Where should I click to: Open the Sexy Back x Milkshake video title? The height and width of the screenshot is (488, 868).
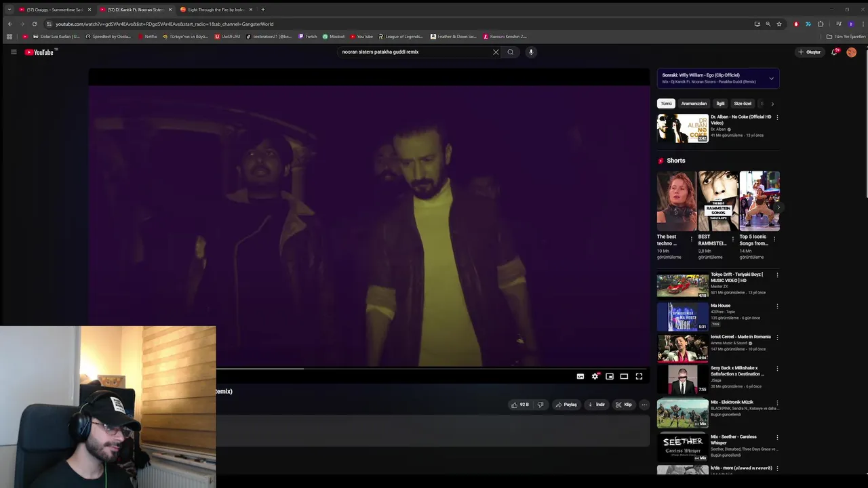(737, 371)
